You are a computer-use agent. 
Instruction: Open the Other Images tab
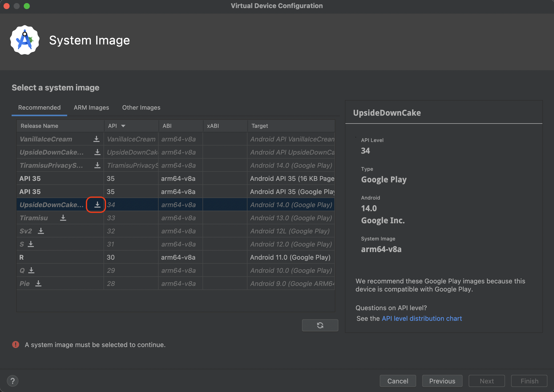(141, 108)
